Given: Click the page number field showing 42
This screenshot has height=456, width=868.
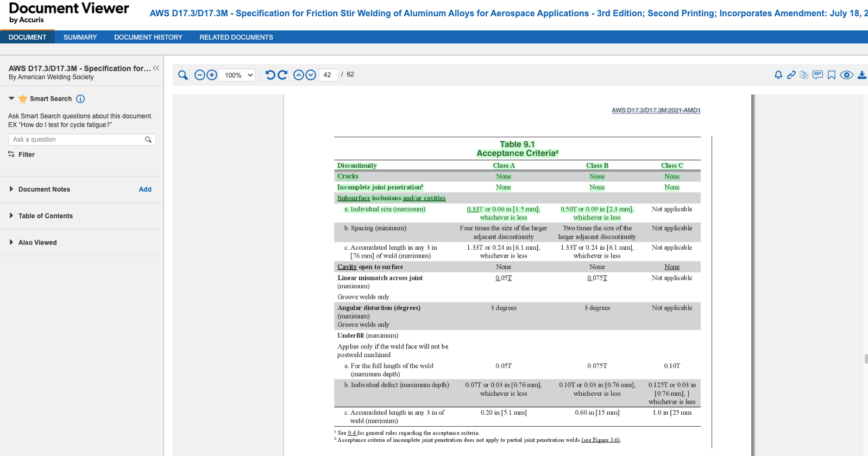Looking at the screenshot, I should (328, 75).
